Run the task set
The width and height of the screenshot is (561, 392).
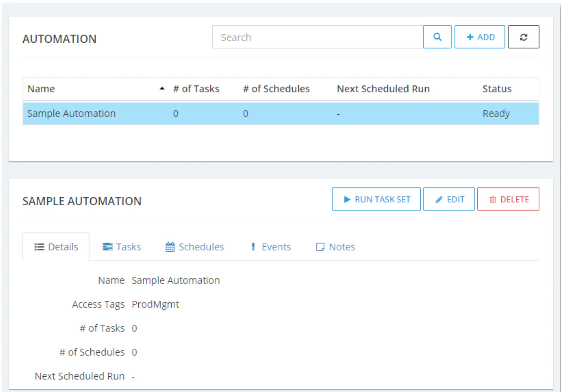(x=376, y=199)
